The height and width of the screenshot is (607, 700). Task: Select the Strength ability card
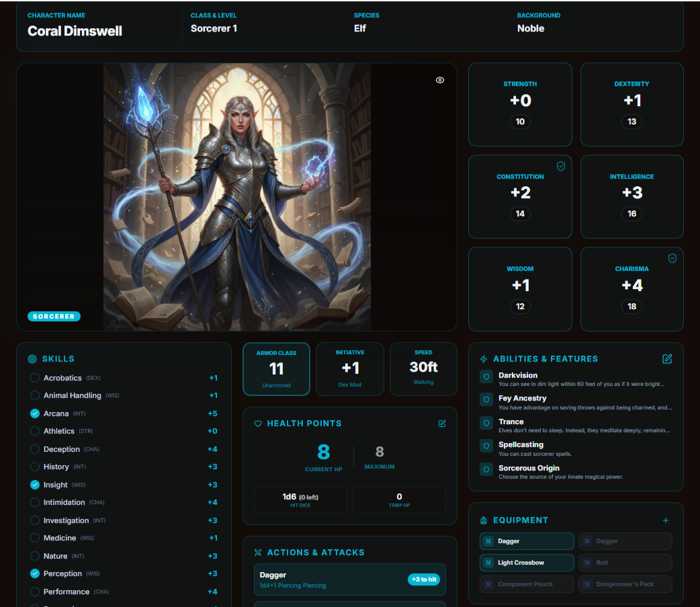point(520,104)
